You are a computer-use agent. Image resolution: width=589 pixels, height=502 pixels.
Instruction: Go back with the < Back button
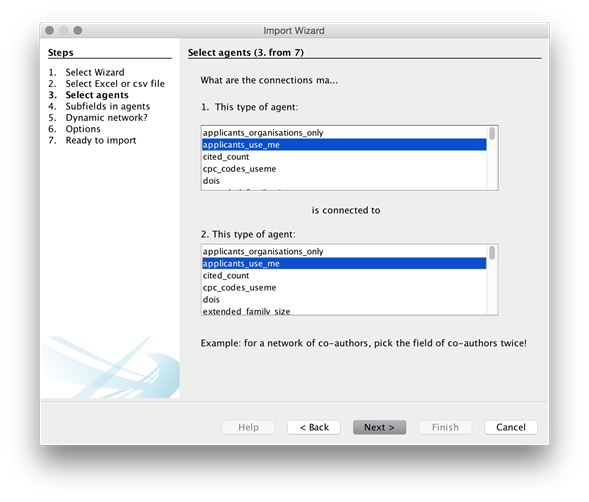click(x=314, y=427)
